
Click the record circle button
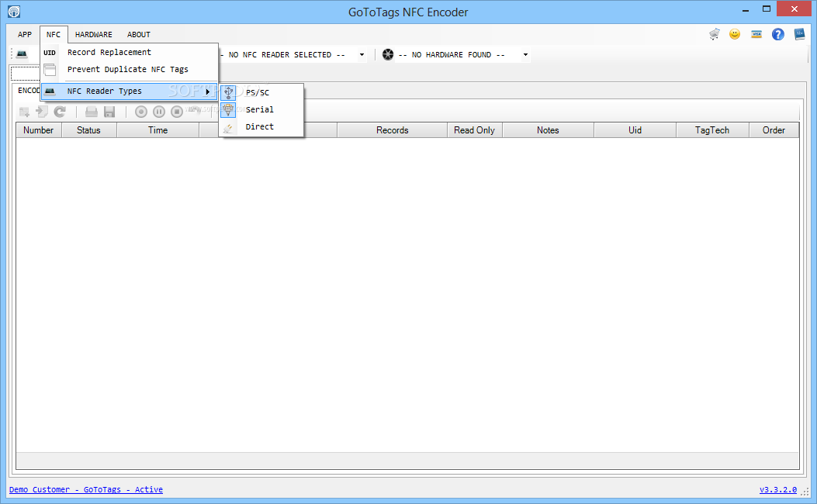click(x=140, y=112)
